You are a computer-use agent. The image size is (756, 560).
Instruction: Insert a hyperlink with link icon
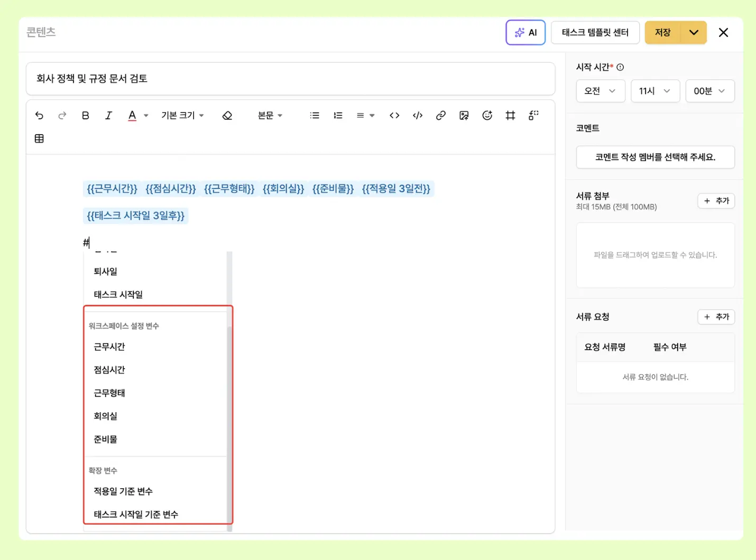click(x=440, y=115)
